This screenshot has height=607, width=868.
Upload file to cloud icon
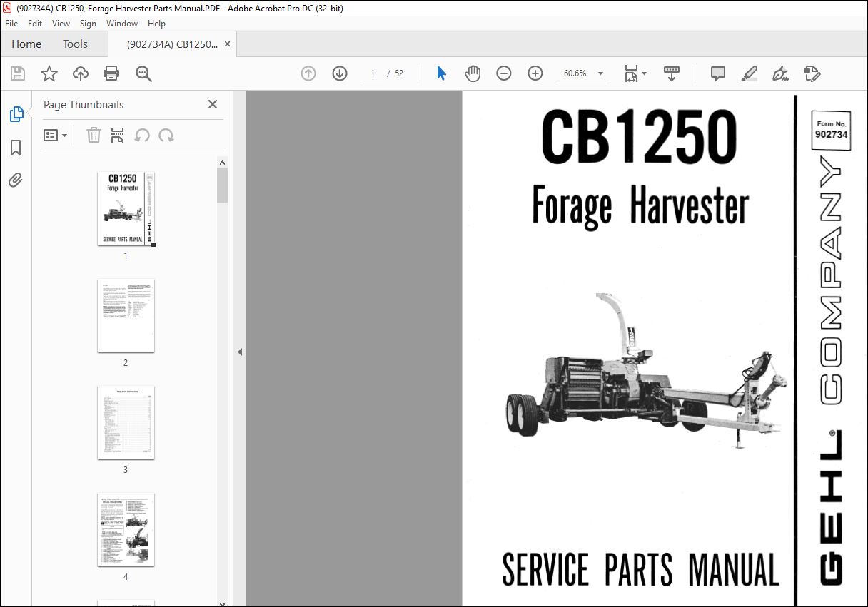[x=81, y=73]
